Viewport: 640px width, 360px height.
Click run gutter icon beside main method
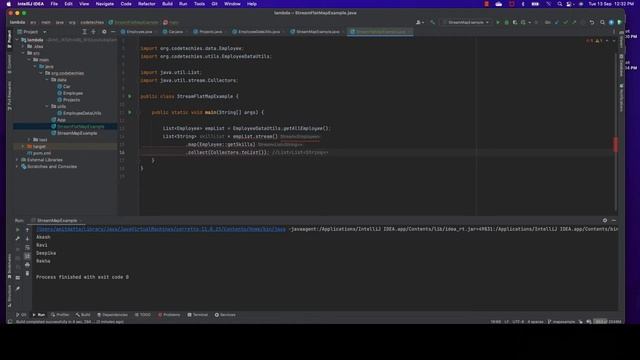coord(130,112)
